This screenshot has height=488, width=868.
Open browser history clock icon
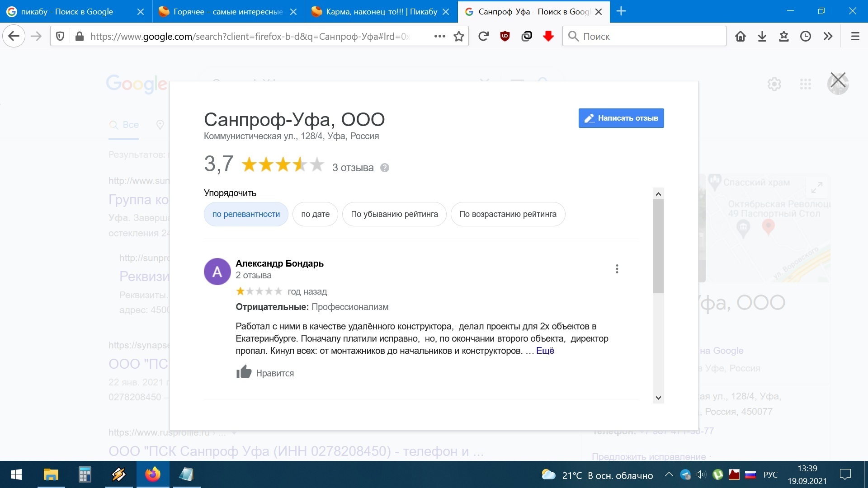806,36
